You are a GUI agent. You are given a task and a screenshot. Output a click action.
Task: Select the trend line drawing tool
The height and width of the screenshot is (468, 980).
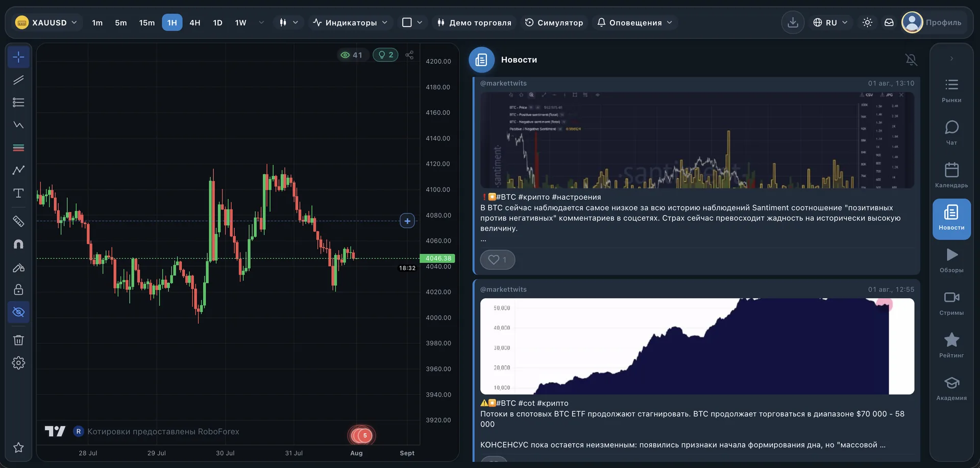coord(18,80)
